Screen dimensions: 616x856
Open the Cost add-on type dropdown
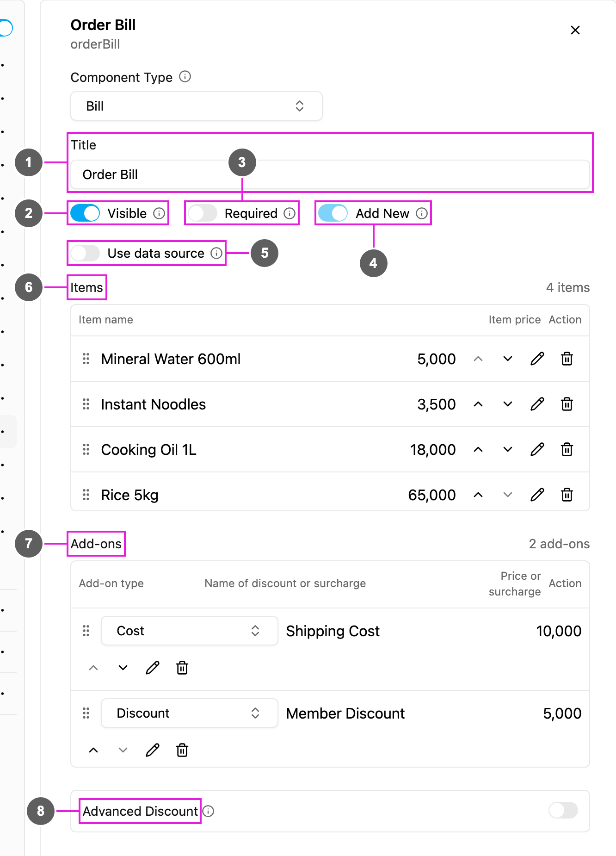190,631
